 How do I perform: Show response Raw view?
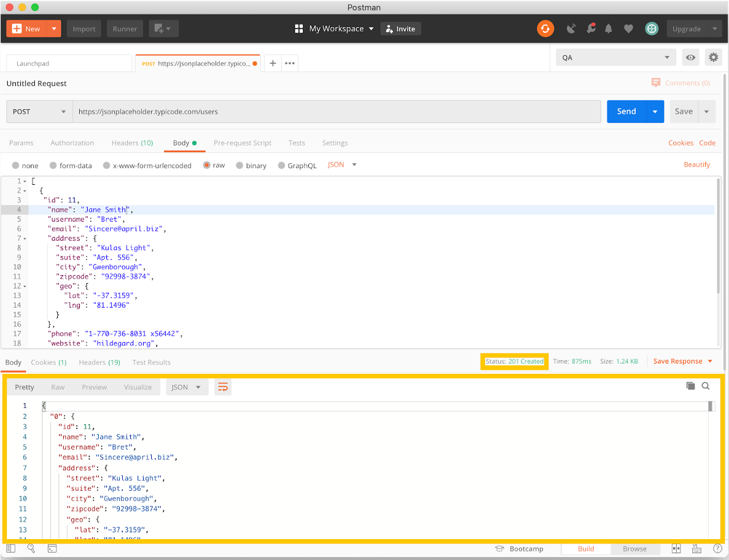click(x=58, y=387)
